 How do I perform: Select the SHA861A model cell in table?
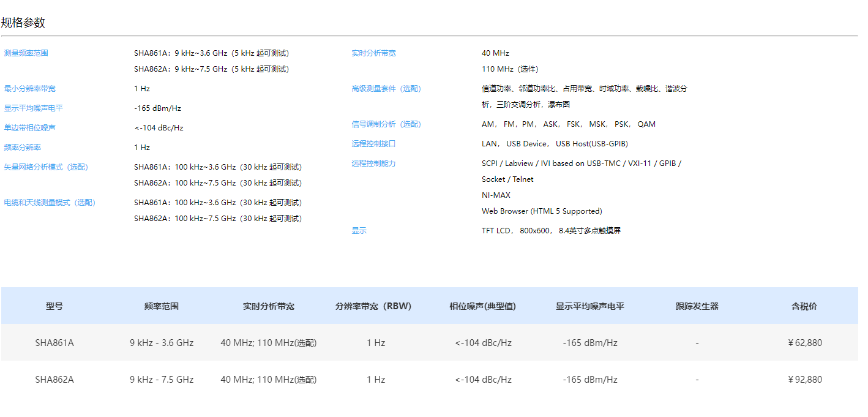(54, 343)
